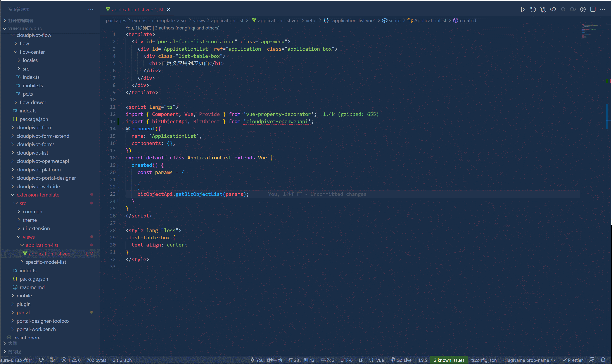Show blame status You, 1秒钟前 in status bar
This screenshot has width=612, height=364.
pos(266,360)
